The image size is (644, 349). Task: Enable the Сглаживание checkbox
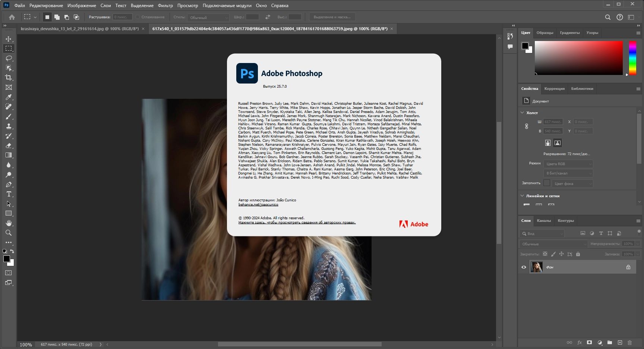[x=138, y=17]
